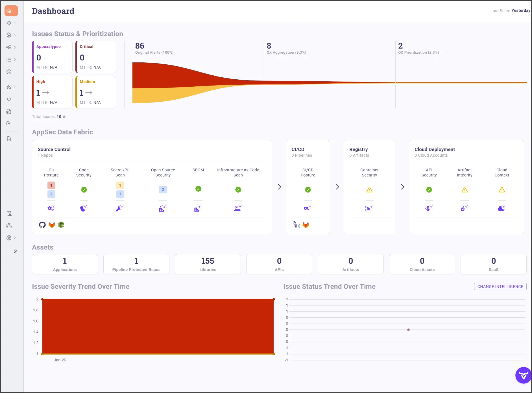Click chevron arrow between CI/CD and Registry

tap(337, 187)
